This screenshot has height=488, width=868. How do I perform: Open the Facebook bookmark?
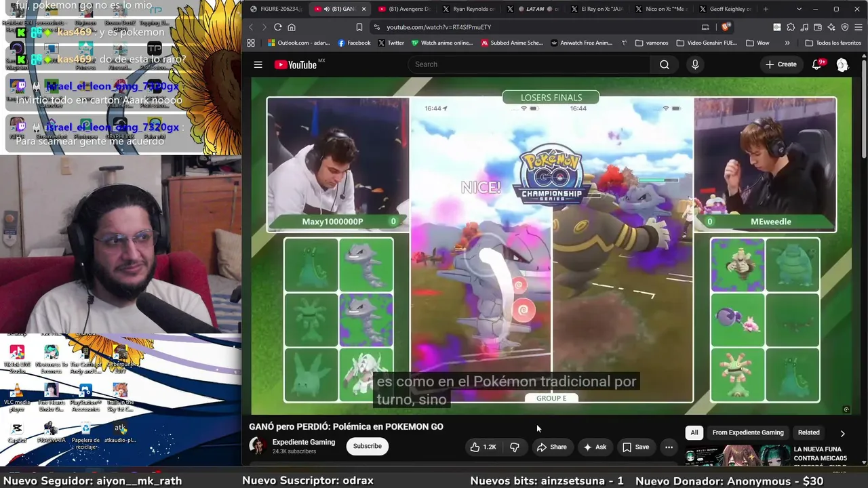(354, 43)
